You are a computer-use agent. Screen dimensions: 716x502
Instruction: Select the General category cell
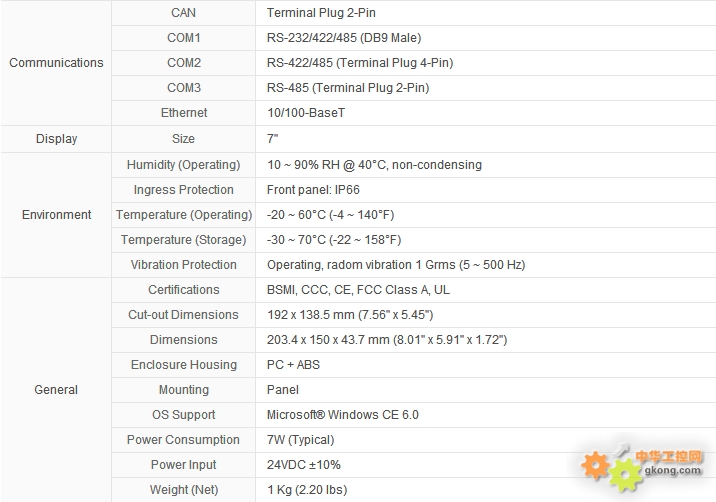coord(56,390)
